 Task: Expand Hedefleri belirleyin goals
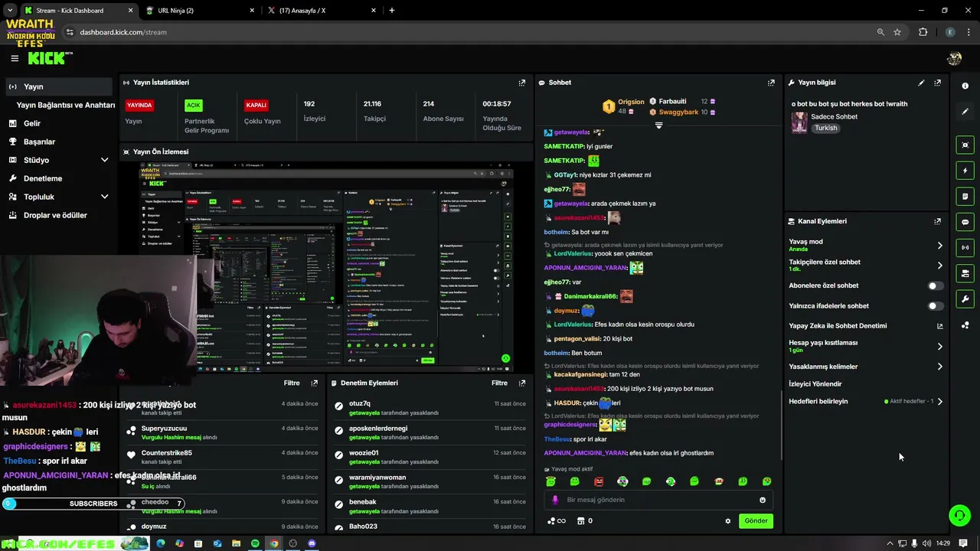pyautogui.click(x=939, y=401)
